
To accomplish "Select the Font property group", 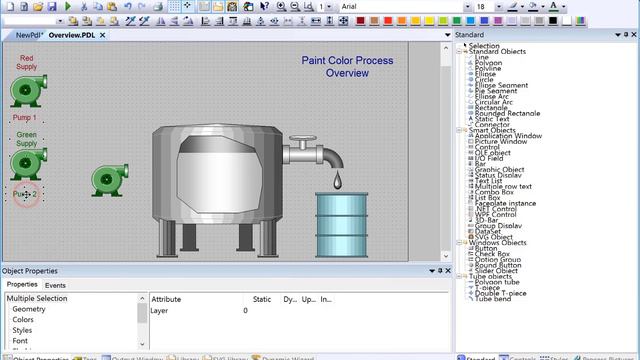I will 20,341.
